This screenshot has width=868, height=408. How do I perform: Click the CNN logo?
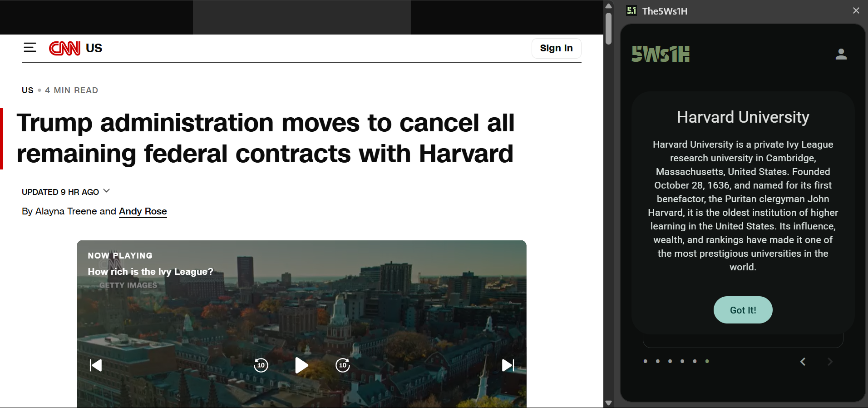coord(64,48)
